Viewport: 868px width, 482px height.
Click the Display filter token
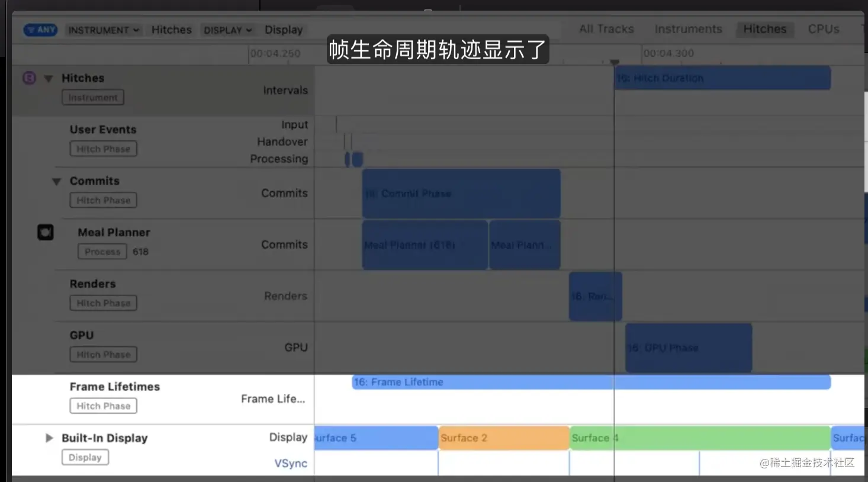point(284,30)
